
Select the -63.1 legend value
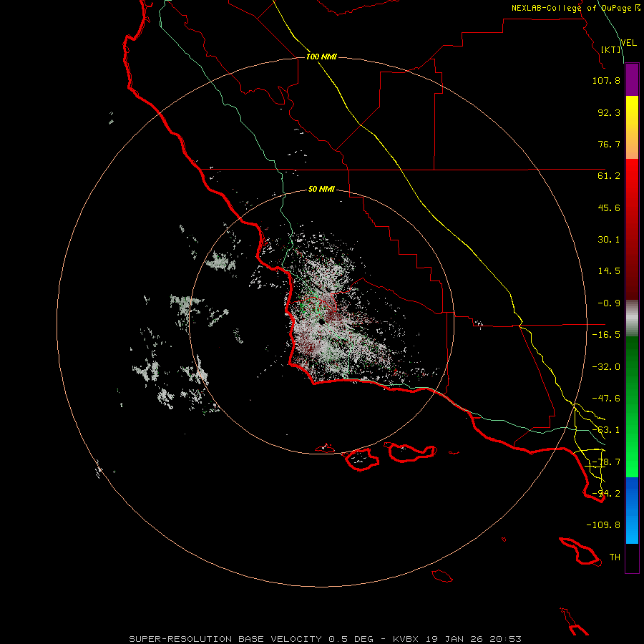[x=606, y=430]
